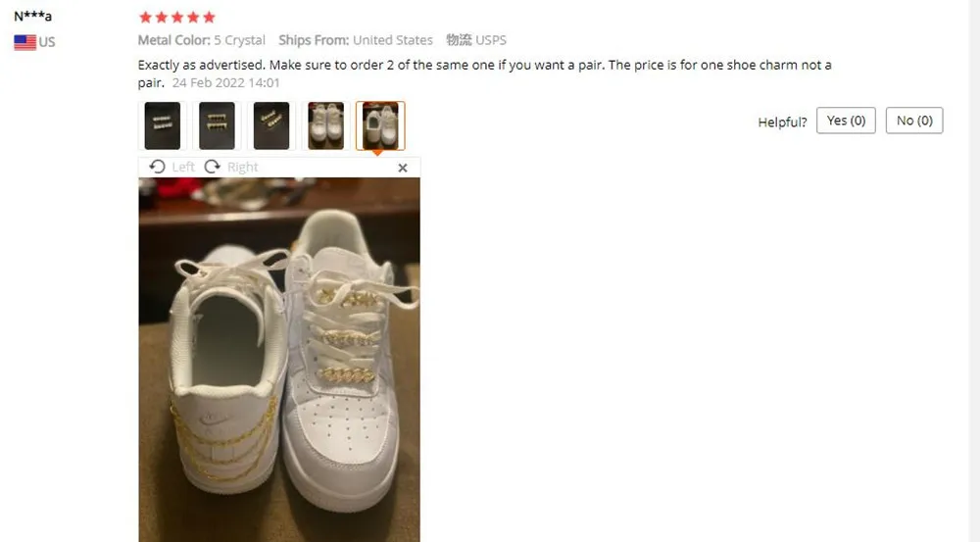Click the five-star rating
Screen dimensions: 980x542
[x=177, y=17]
